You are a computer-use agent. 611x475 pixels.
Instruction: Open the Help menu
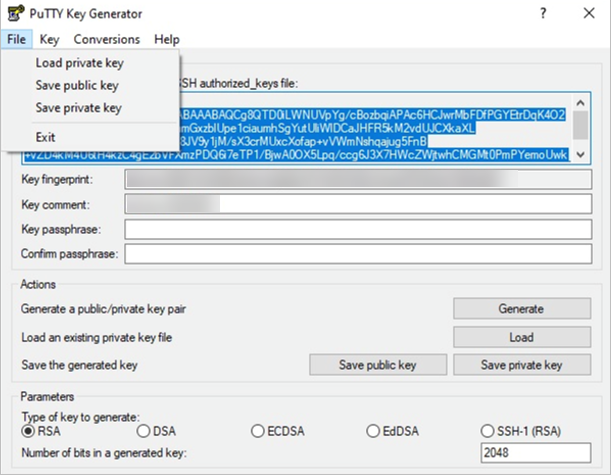[167, 39]
